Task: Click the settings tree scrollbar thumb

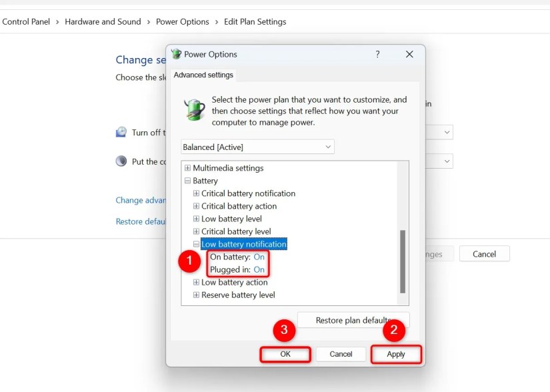Action: 403,261
